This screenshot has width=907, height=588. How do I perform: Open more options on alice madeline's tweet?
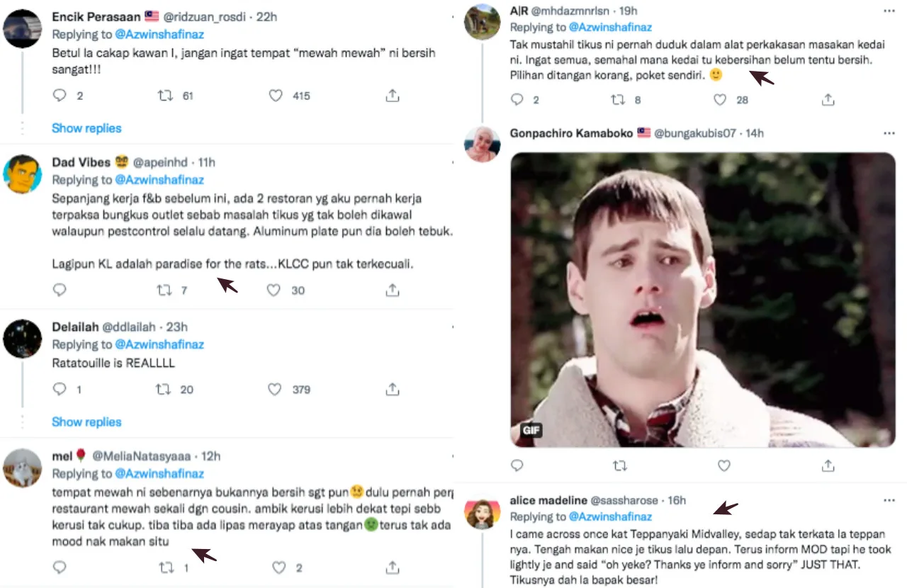point(889,501)
